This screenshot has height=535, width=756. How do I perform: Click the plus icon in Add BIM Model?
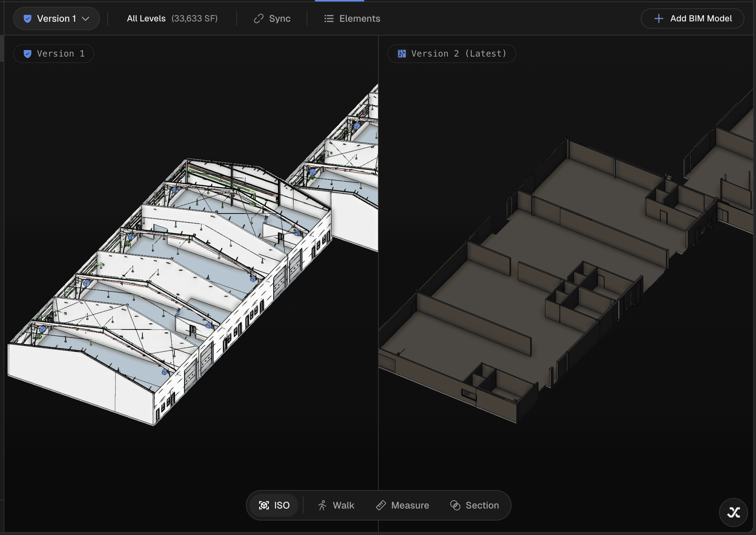[x=659, y=18]
